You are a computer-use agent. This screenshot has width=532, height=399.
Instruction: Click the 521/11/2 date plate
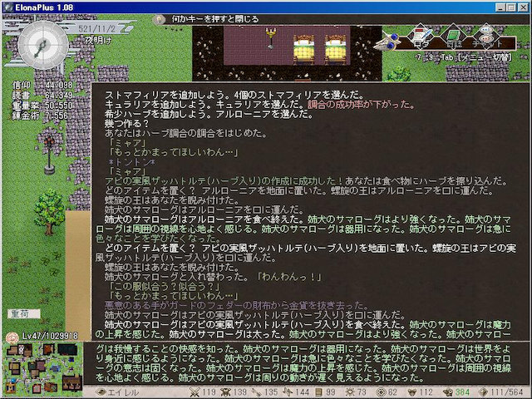point(97,29)
